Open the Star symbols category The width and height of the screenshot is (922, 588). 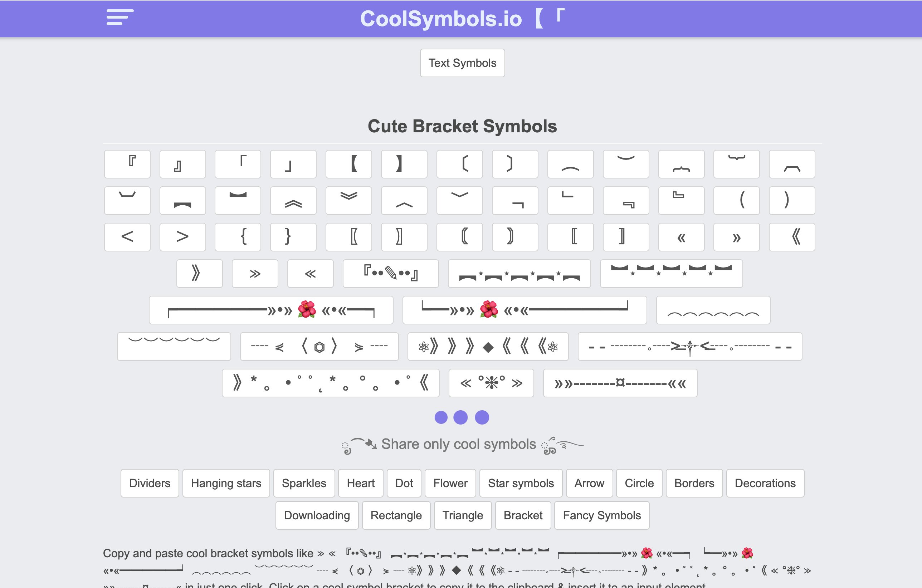tap(520, 483)
